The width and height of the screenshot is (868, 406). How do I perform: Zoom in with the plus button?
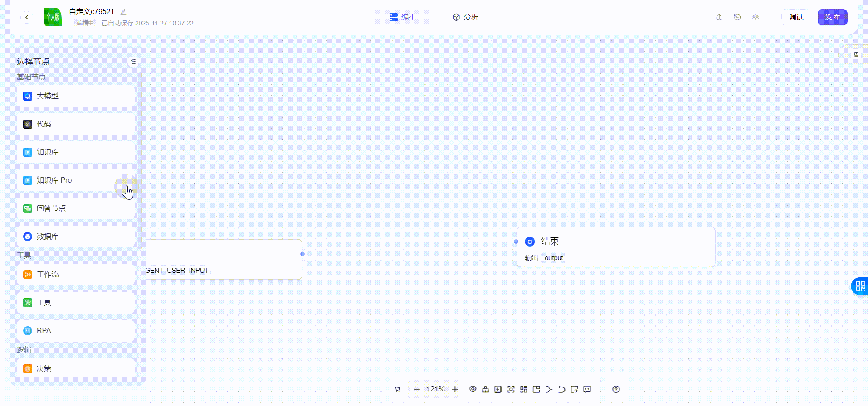point(455,389)
